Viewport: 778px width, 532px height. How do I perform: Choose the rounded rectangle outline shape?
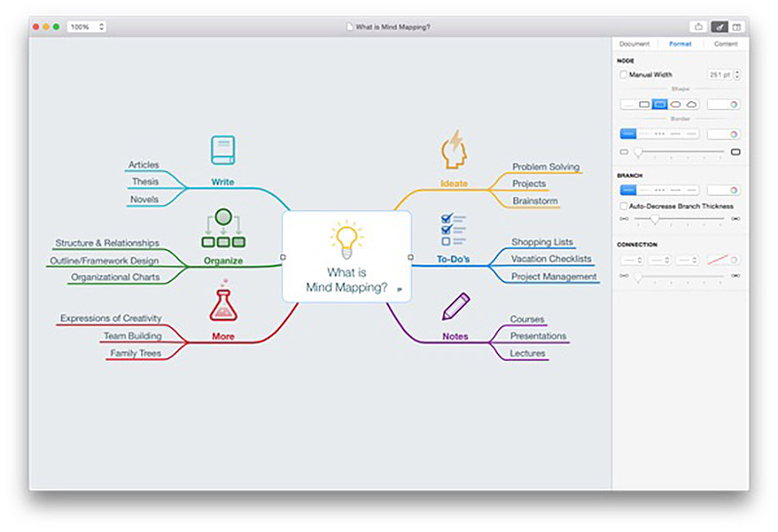(644, 104)
